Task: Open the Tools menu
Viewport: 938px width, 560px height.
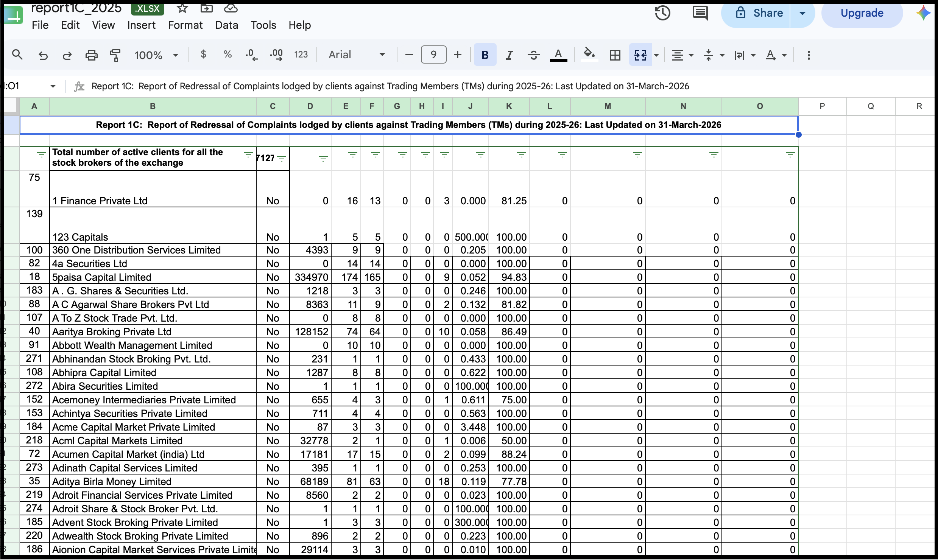Action: click(263, 25)
